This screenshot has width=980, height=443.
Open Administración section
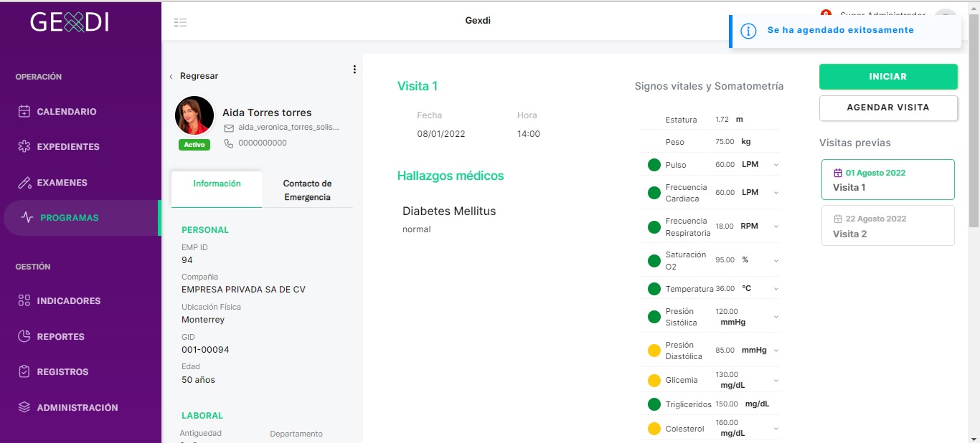[x=77, y=408]
